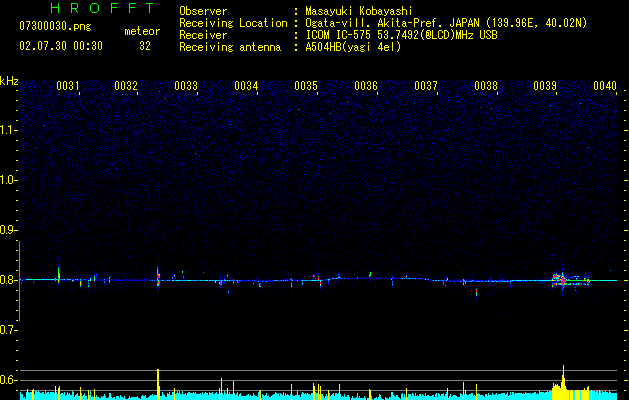Viewport: 629px width, 400px height.
Task: Select the Ogata-vill. Akita-Pref. JAPAN location text
Action: pos(446,23)
